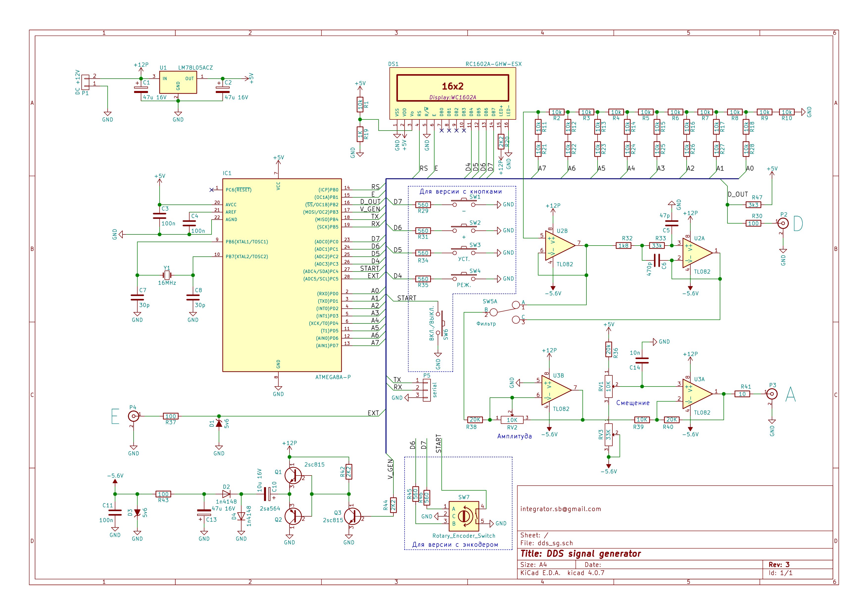Viewport: 868px width, 614px height.
Task: Select the ATMEGA8A-P microcontroller IC1
Action: pos(282,275)
